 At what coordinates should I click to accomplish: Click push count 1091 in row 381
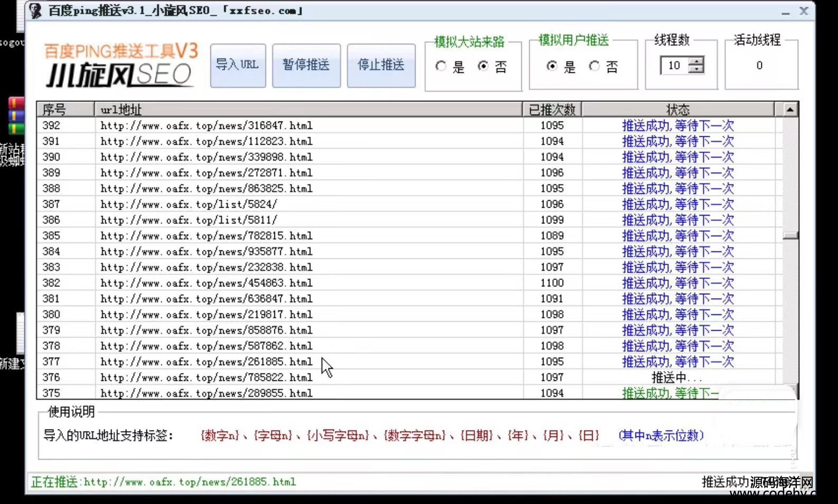[x=552, y=299]
